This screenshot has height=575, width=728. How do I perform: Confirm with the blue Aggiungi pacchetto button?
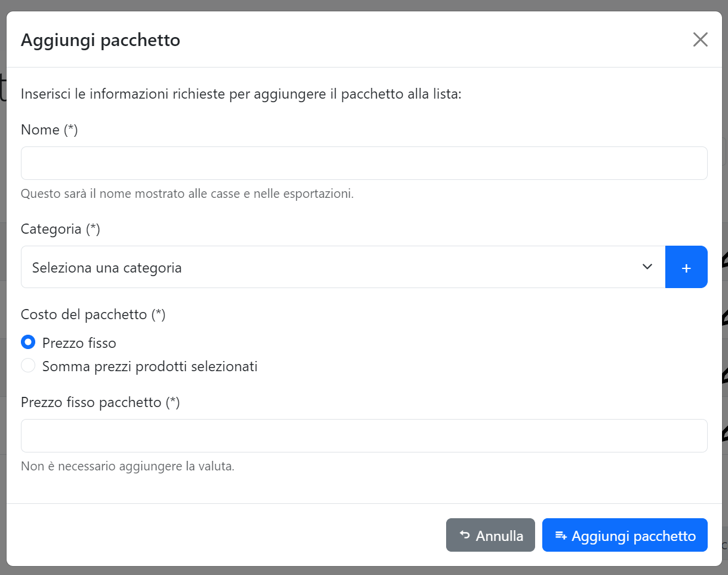[x=625, y=535]
